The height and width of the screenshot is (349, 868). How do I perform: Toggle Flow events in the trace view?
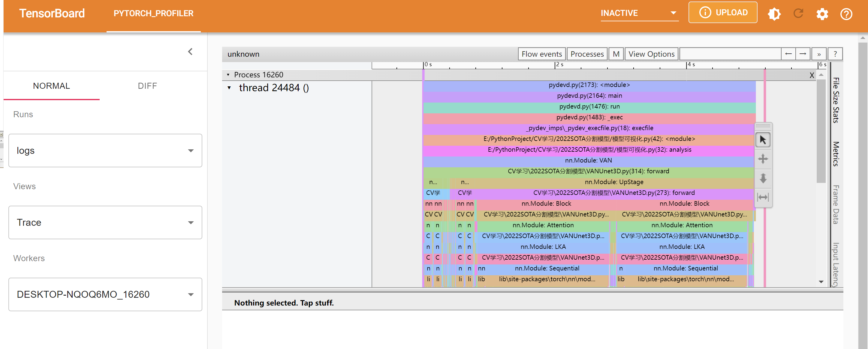[x=541, y=53]
